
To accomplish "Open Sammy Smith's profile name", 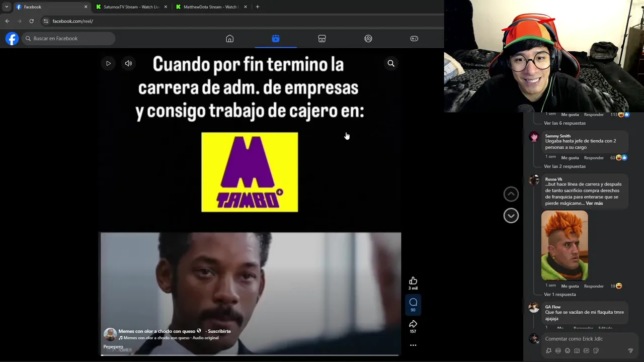I will tap(557, 136).
